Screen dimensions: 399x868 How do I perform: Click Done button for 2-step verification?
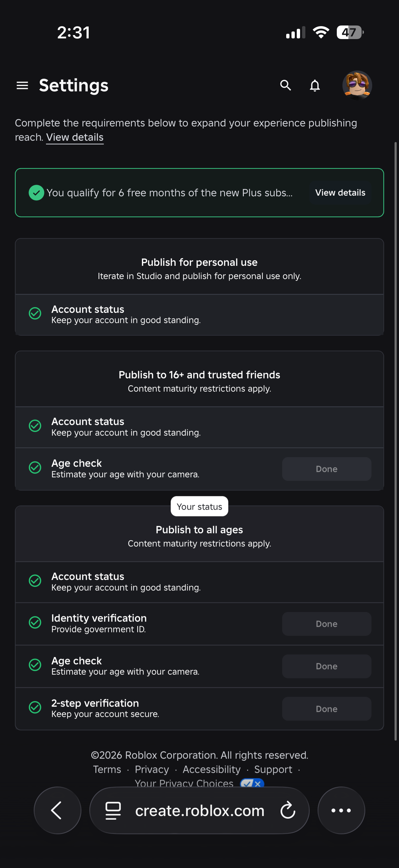327,709
